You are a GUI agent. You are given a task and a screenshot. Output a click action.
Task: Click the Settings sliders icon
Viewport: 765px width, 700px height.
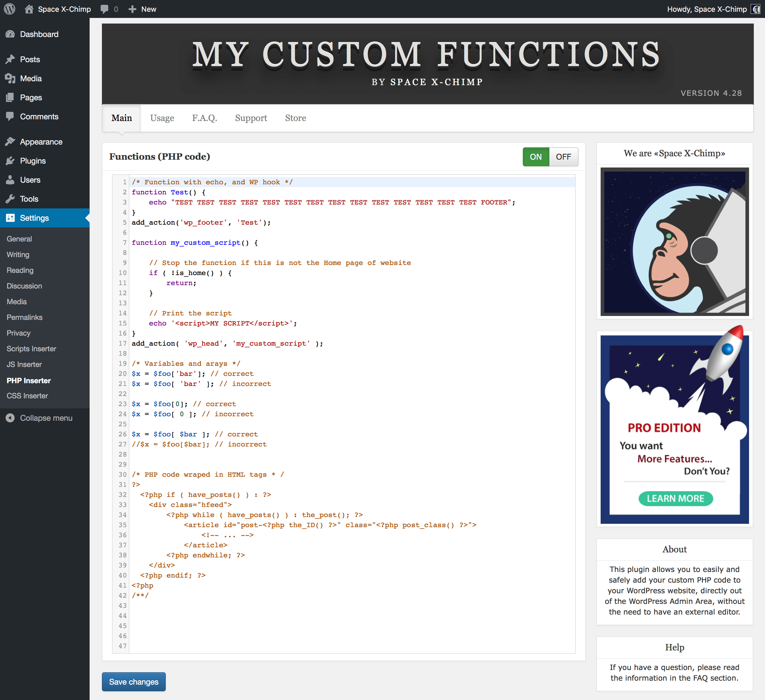pyautogui.click(x=10, y=218)
